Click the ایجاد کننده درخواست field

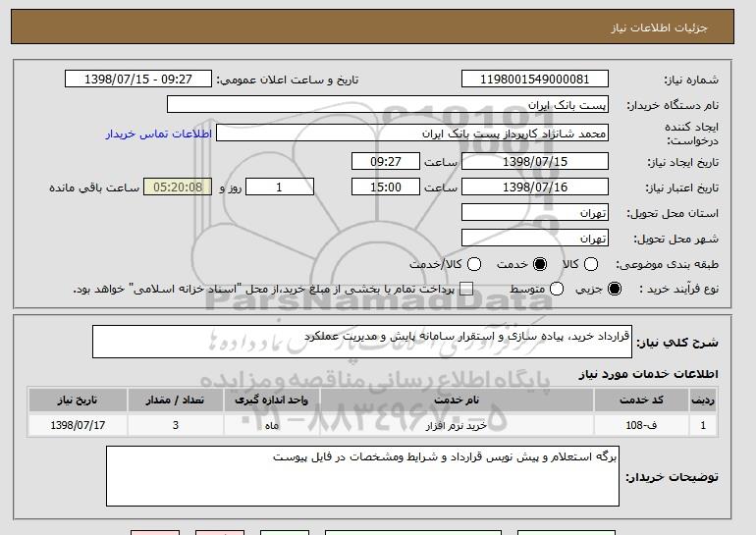coord(412,134)
